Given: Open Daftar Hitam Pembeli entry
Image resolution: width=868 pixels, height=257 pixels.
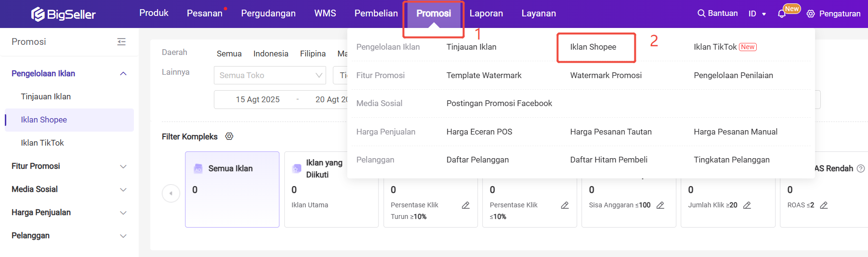Looking at the screenshot, I should pyautogui.click(x=608, y=160).
